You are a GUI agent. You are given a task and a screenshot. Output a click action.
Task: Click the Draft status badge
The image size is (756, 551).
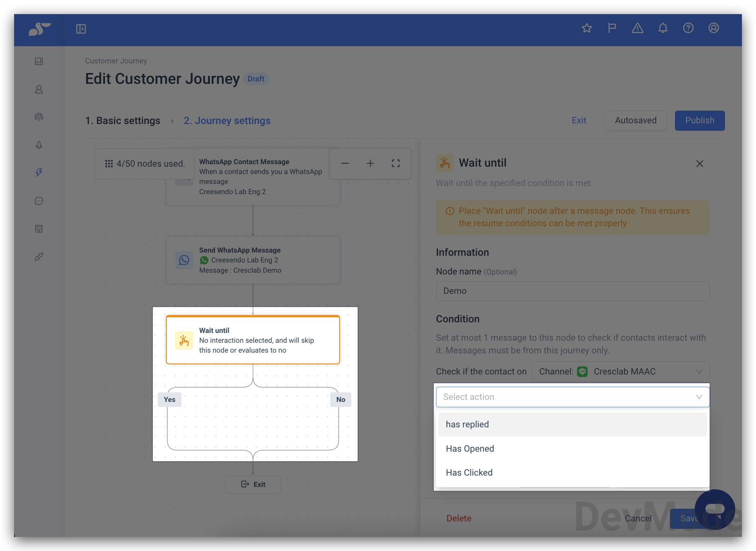[256, 79]
